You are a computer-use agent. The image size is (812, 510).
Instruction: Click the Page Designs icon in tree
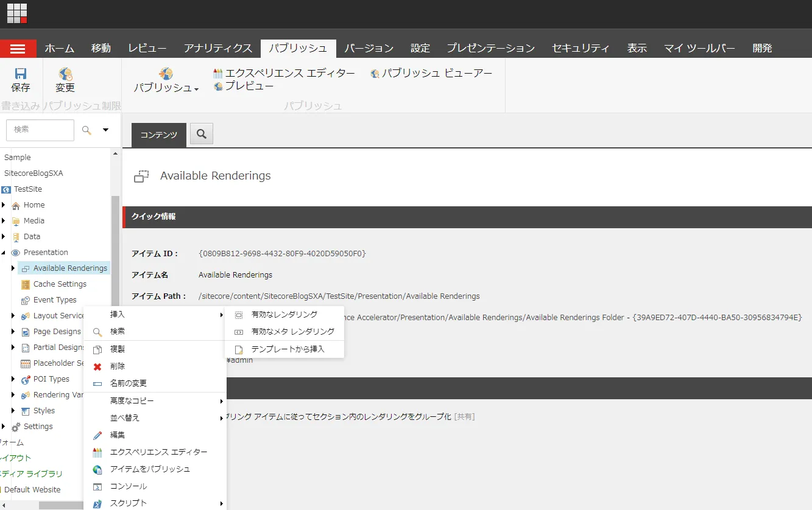[x=26, y=332]
